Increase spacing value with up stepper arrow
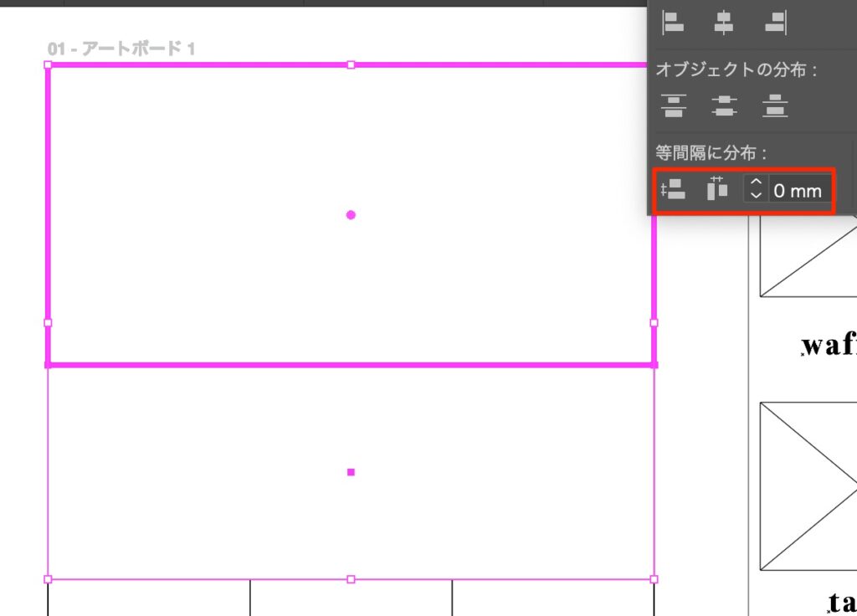Viewport: 857px width, 616px height. coord(756,183)
